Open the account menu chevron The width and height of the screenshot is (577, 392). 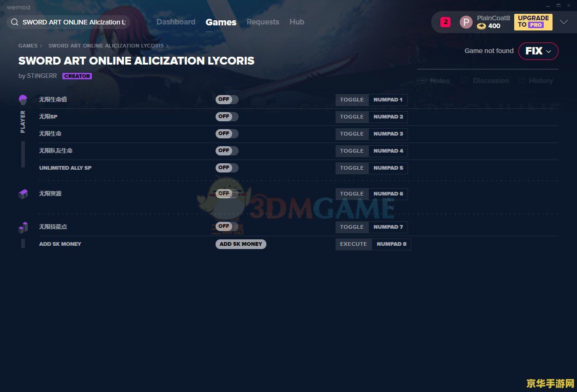click(x=564, y=22)
